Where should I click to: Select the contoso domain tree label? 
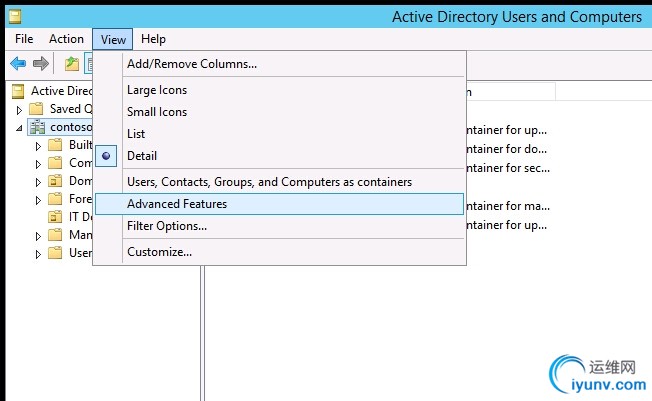click(71, 127)
